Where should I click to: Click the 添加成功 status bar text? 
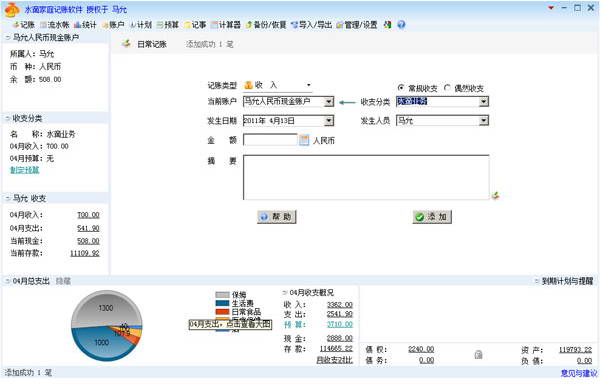click(28, 372)
